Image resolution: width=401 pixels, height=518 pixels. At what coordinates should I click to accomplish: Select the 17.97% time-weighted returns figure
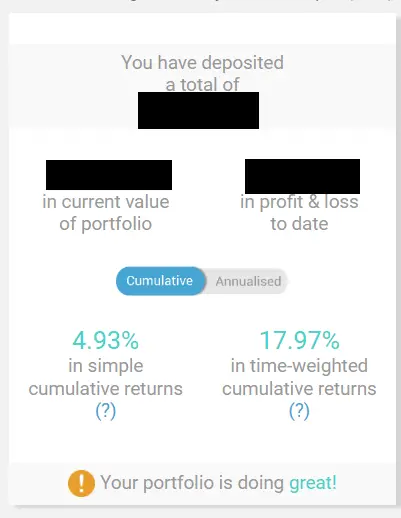[x=299, y=341]
